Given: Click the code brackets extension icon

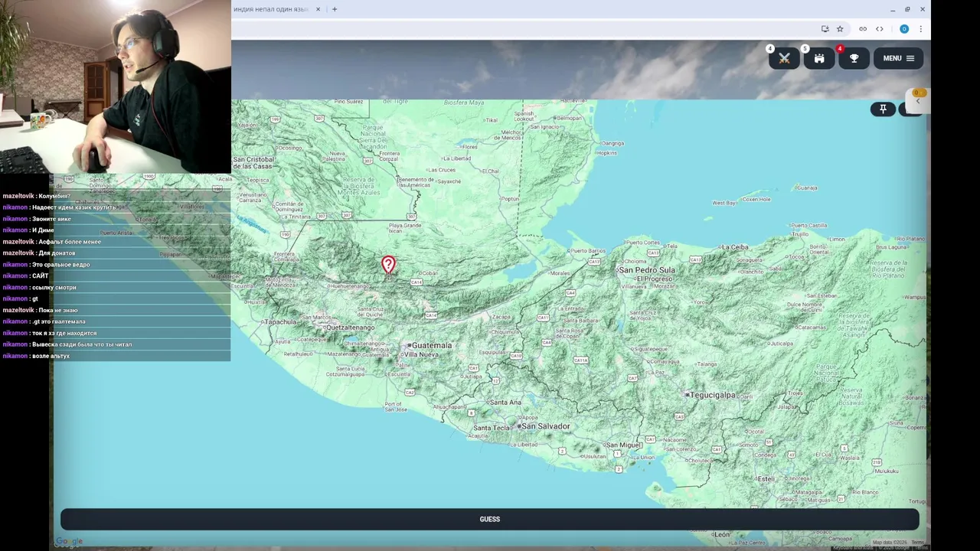Looking at the screenshot, I should pyautogui.click(x=880, y=29).
